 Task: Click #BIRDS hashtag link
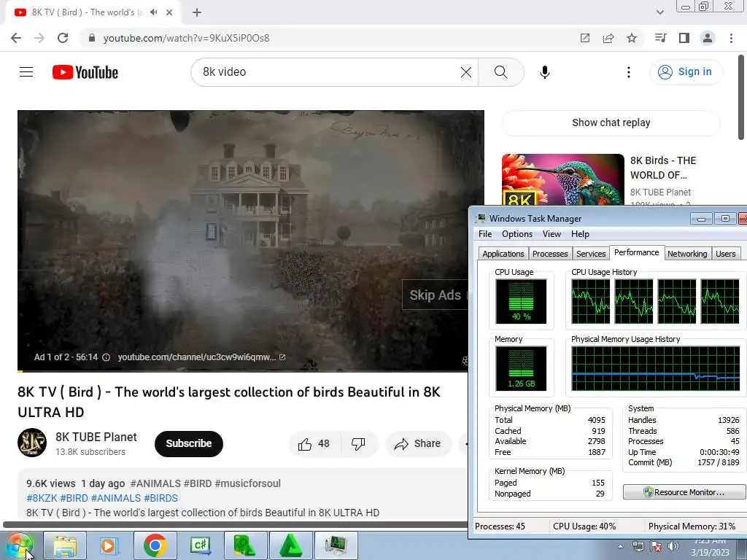pyautogui.click(x=160, y=498)
